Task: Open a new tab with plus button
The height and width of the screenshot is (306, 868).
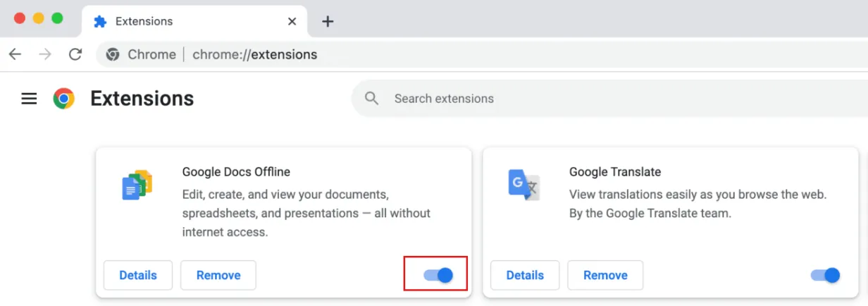Action: click(328, 21)
